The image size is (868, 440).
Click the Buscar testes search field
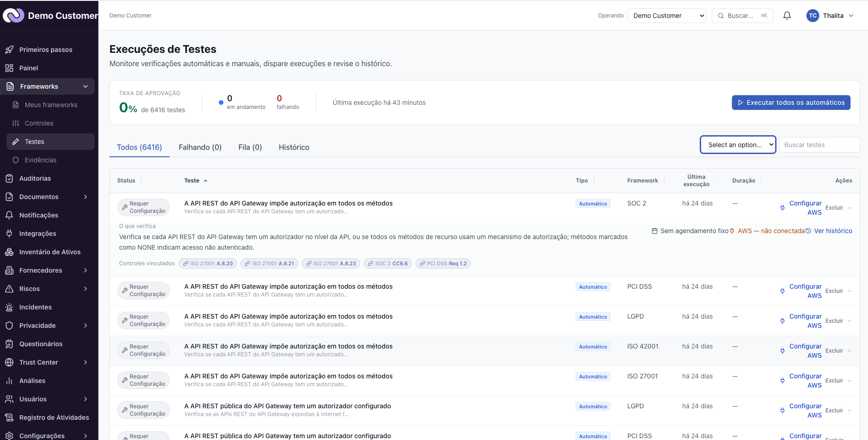[819, 145]
